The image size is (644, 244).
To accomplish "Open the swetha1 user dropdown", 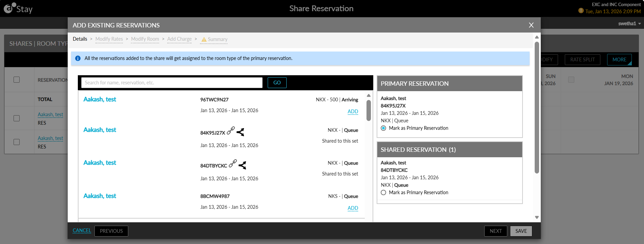I will point(629,23).
